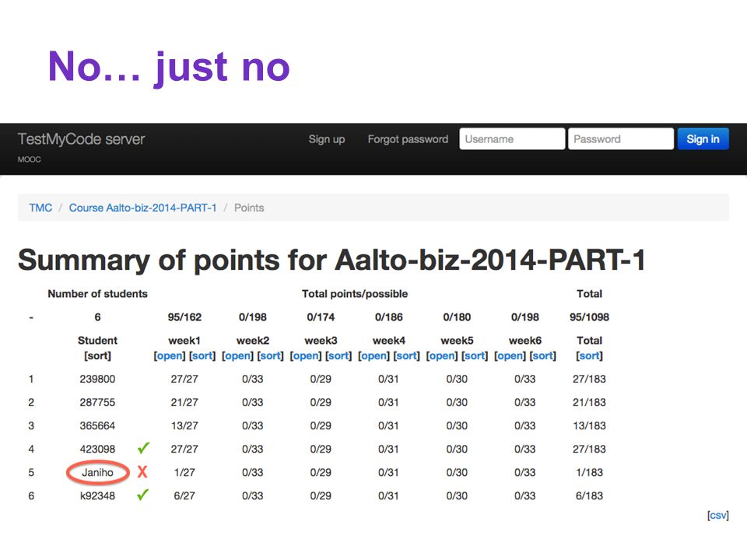The width and height of the screenshot is (747, 560).
Task: Click the Sign in button
Action: (x=703, y=139)
